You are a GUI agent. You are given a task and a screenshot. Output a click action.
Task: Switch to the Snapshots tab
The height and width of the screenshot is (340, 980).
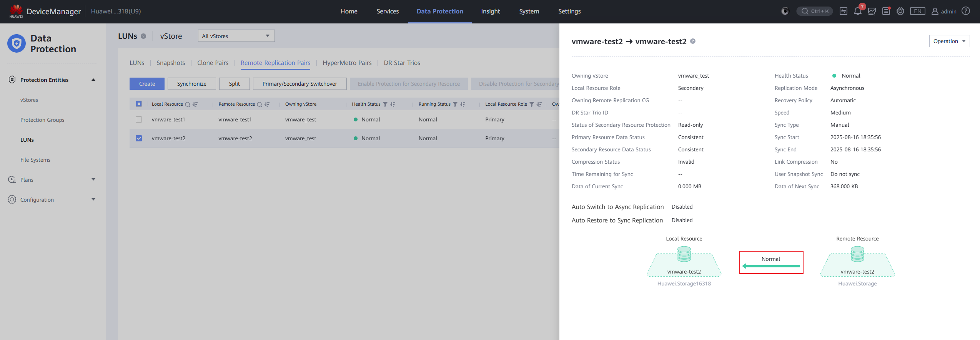pyautogui.click(x=171, y=63)
